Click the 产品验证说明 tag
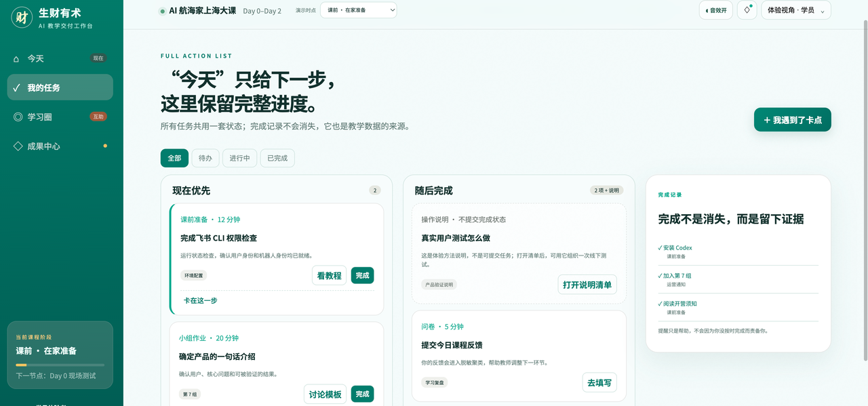The height and width of the screenshot is (406, 868). [439, 284]
